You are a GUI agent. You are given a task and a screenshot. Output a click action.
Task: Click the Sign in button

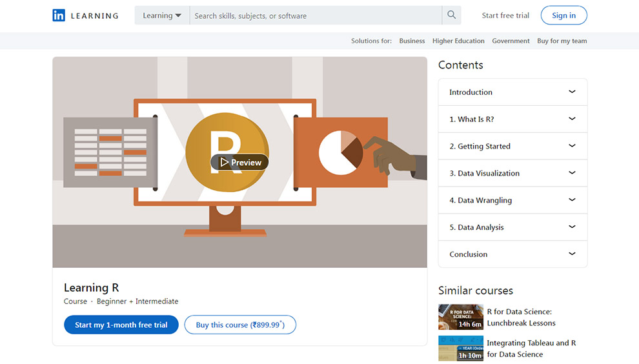563,15
